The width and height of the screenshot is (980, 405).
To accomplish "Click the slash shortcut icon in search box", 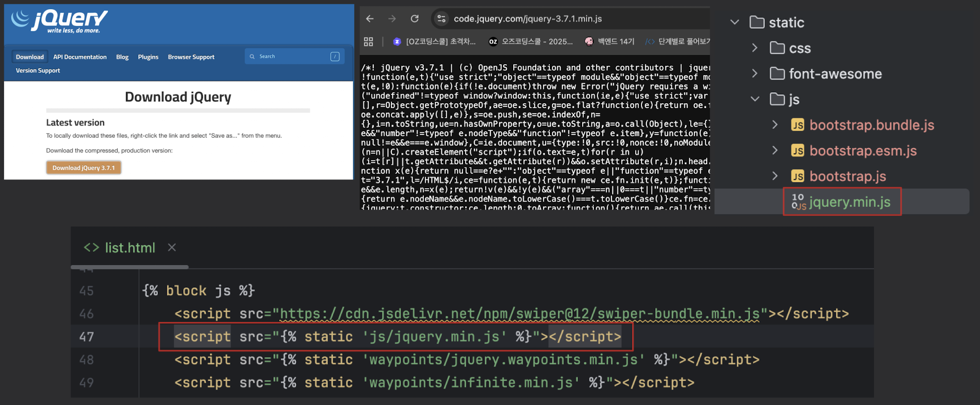I will click(x=335, y=56).
